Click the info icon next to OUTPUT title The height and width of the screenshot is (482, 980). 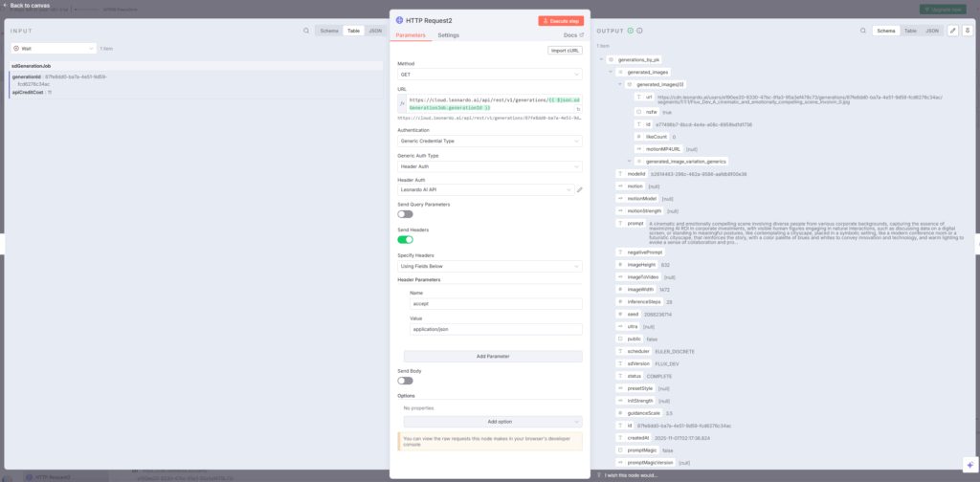638,31
